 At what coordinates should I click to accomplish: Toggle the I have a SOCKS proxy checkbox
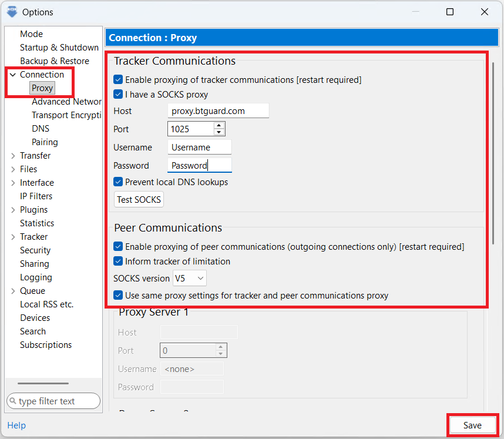click(118, 94)
